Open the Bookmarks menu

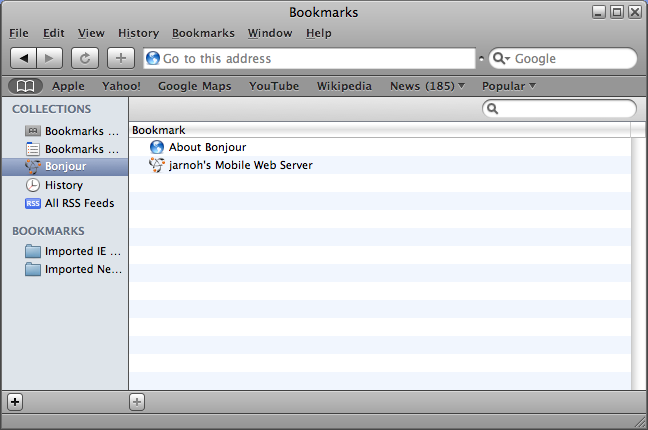click(203, 33)
